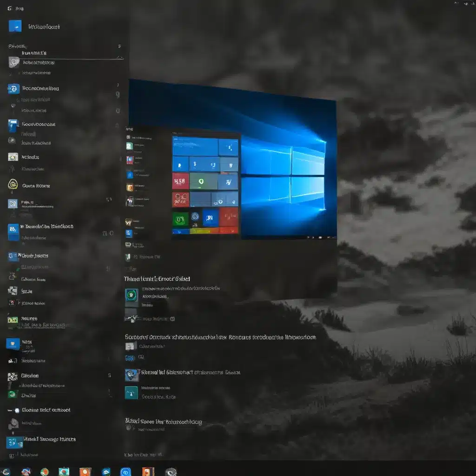Click the teal square icon with the green circle
476x476 pixels.
click(x=132, y=295)
